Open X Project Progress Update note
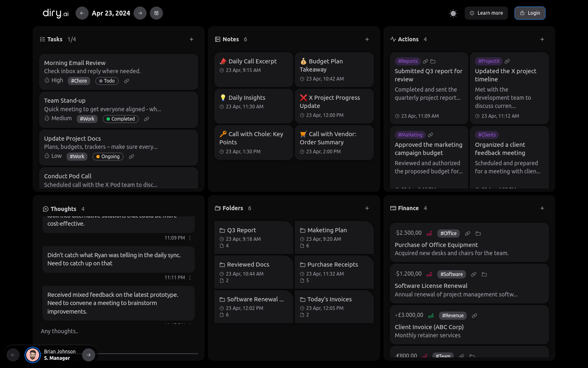The image size is (588, 368). click(334, 106)
